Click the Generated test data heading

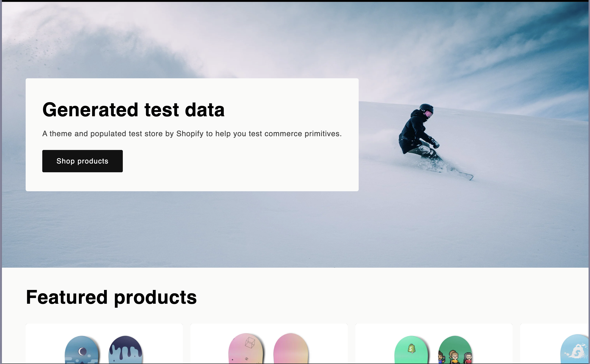[x=133, y=110]
